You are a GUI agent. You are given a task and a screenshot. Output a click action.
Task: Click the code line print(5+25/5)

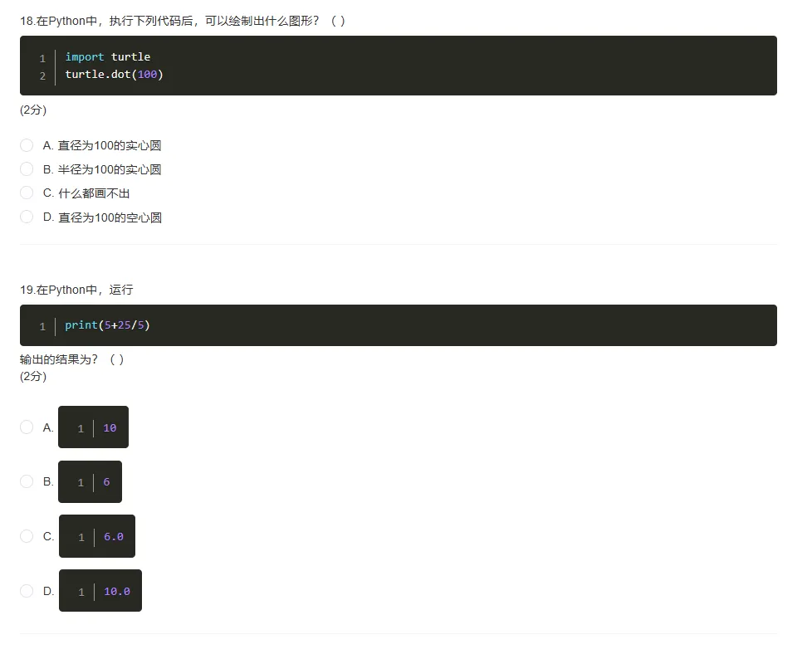(107, 325)
